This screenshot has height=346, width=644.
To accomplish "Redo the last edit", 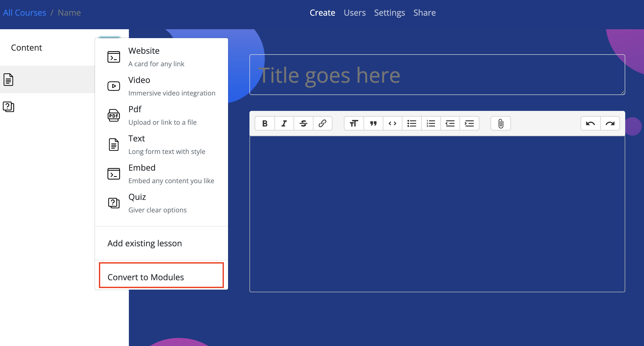I will (610, 123).
